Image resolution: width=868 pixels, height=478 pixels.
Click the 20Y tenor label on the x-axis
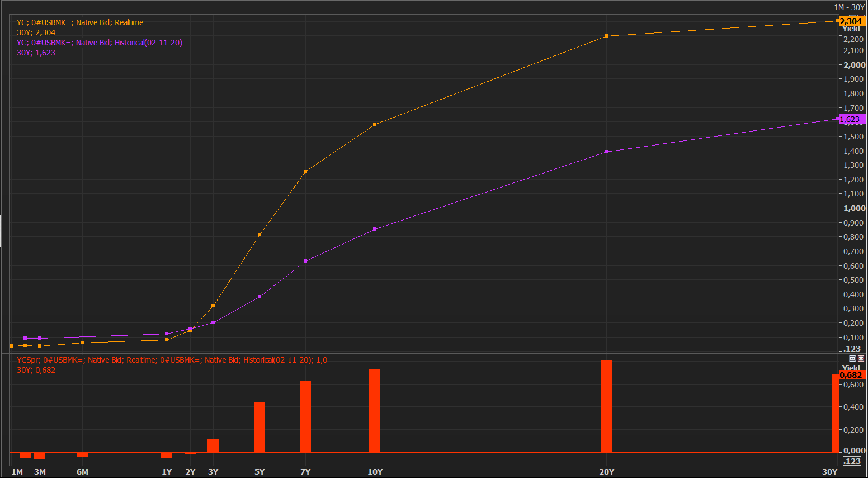[x=606, y=472]
